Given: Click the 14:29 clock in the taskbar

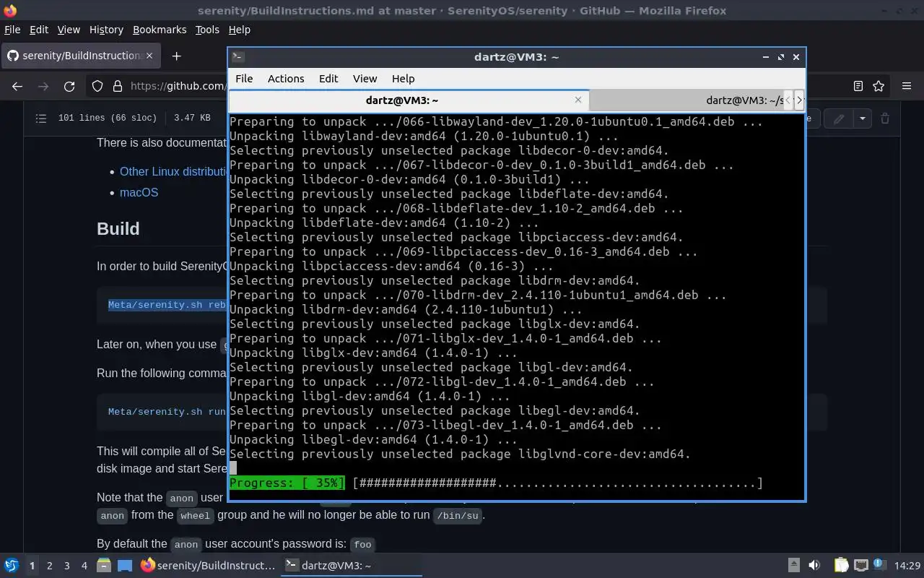Looking at the screenshot, I should [x=907, y=566].
